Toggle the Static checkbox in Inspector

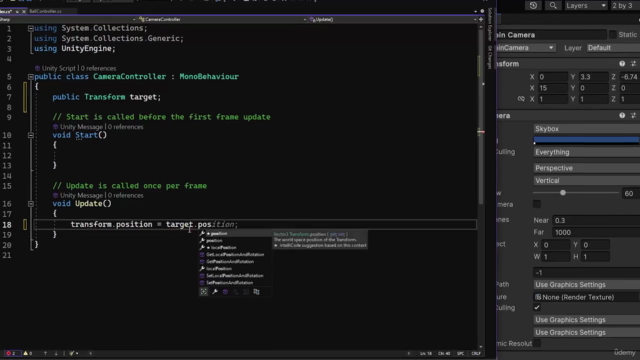point(613,35)
